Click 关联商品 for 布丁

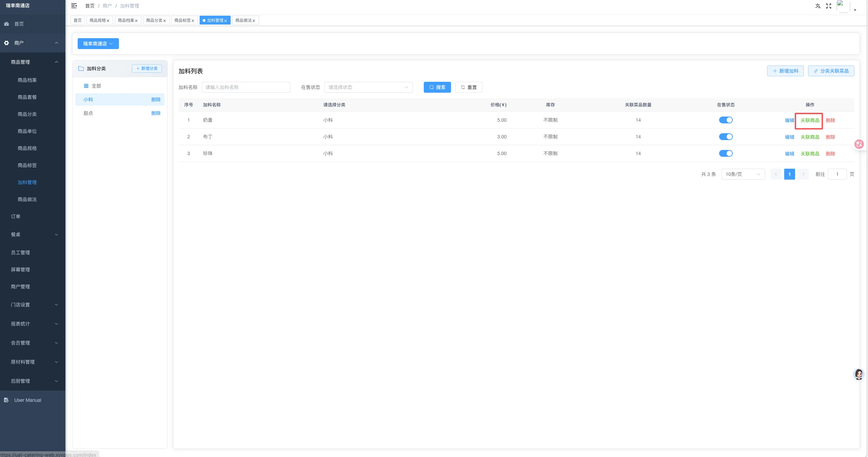pyautogui.click(x=810, y=137)
